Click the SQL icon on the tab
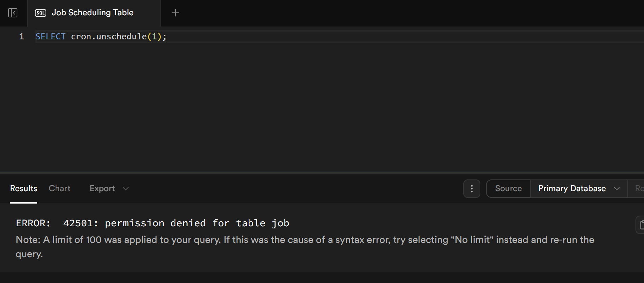 (x=40, y=13)
